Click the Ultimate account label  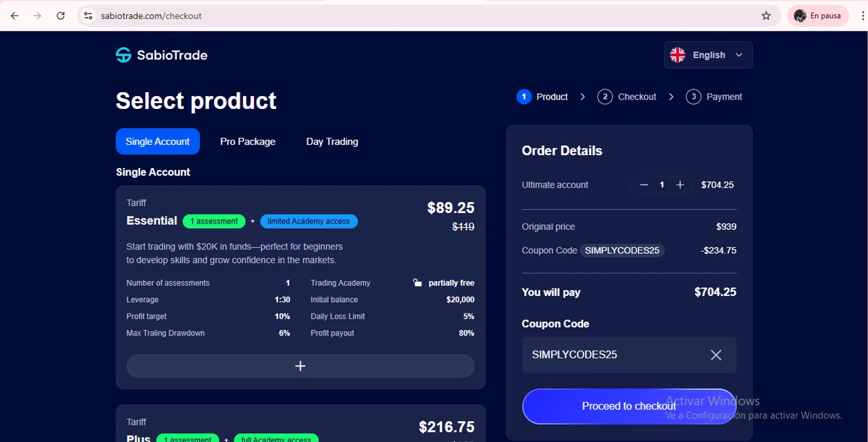click(555, 185)
